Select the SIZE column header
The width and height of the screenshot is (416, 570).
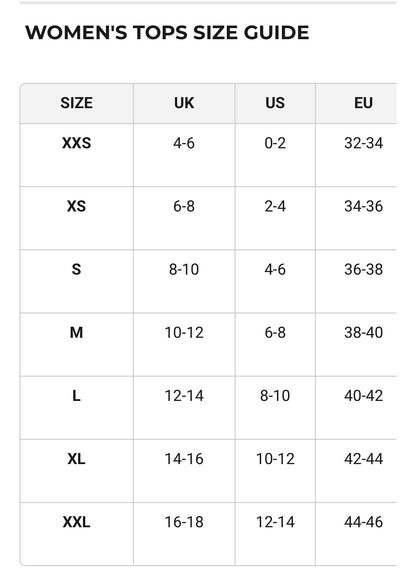point(76,103)
